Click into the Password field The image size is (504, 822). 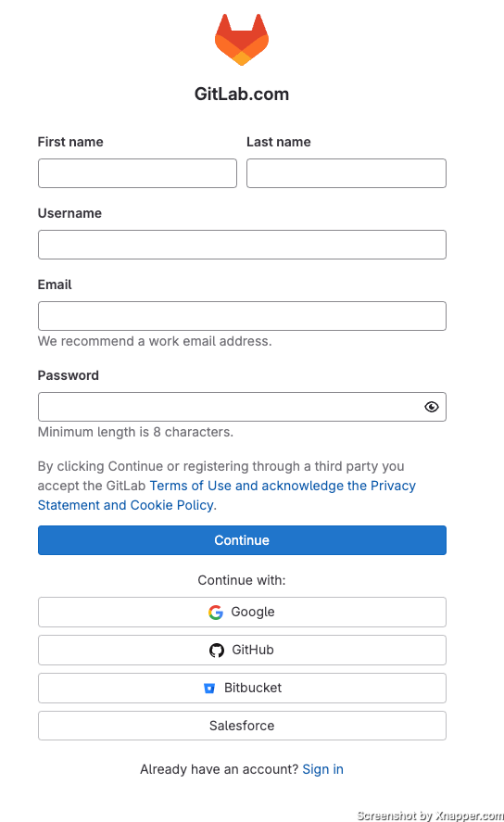pyautogui.click(x=231, y=407)
